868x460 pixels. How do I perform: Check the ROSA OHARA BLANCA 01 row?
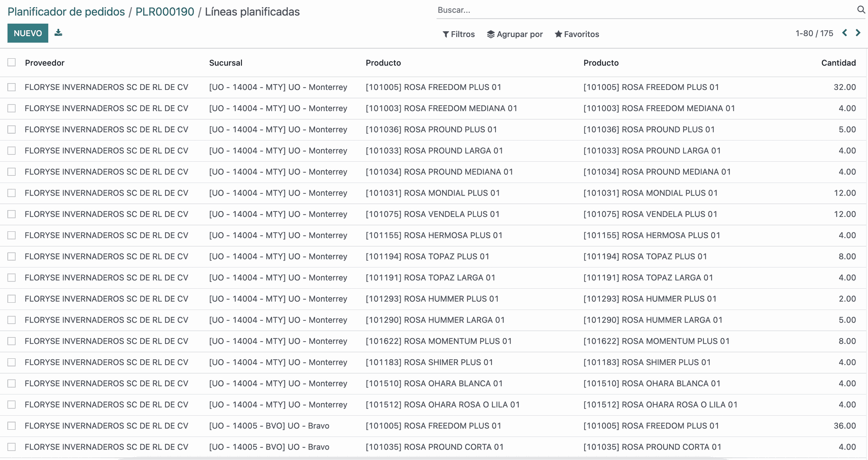tap(12, 384)
